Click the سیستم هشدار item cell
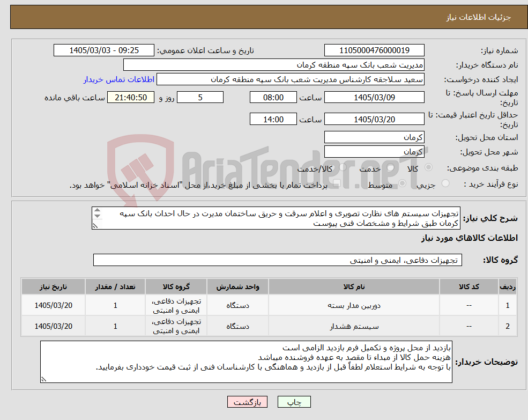 [354, 326]
